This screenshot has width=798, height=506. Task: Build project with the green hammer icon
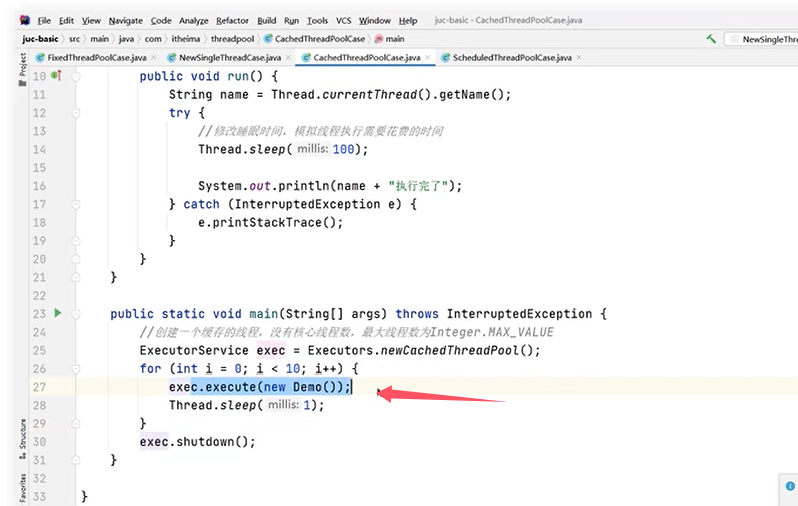(x=711, y=39)
